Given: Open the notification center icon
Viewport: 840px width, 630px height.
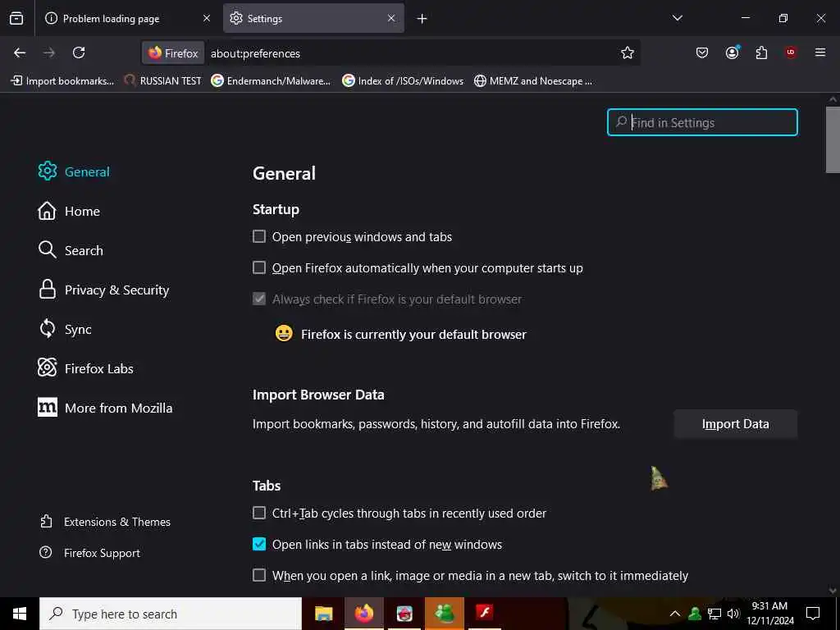Looking at the screenshot, I should click(x=813, y=614).
